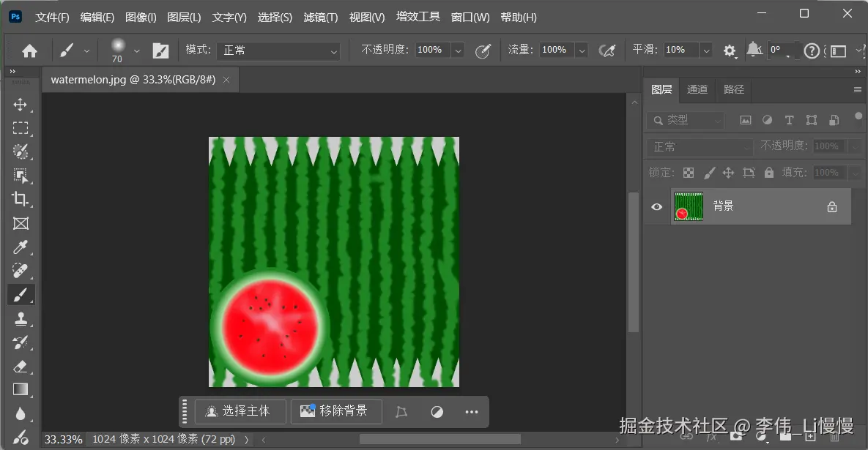
Task: Select the Rectangular Marquee tool
Action: point(21,128)
